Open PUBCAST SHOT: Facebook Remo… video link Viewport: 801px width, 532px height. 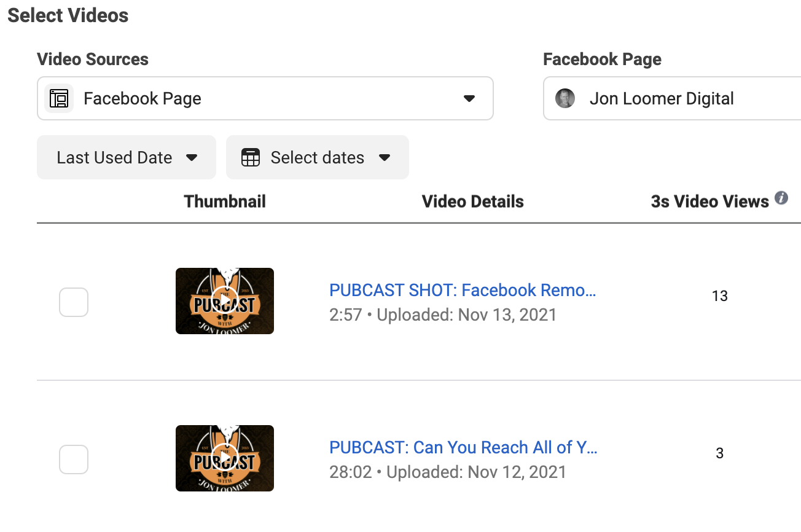(463, 290)
